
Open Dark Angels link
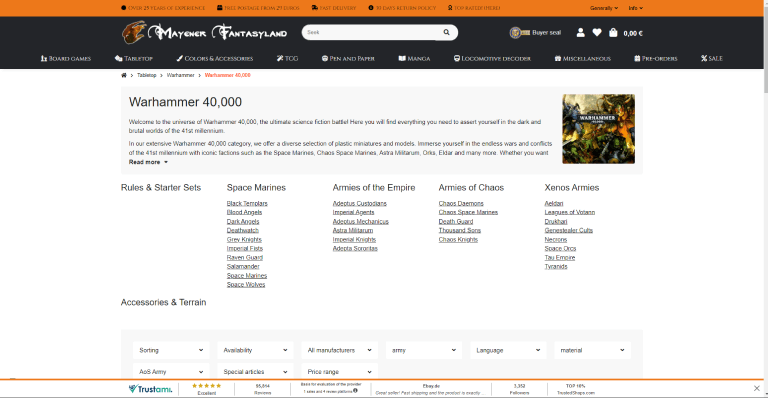(243, 221)
